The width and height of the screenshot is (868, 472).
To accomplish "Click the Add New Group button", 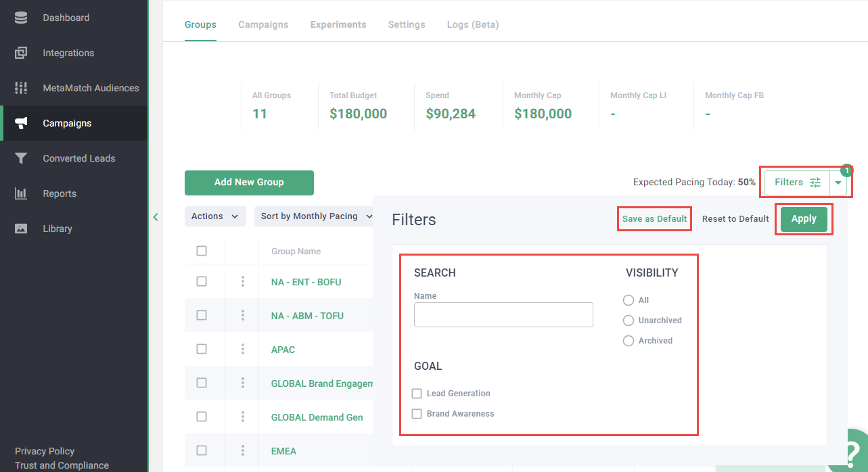I will [x=249, y=183].
